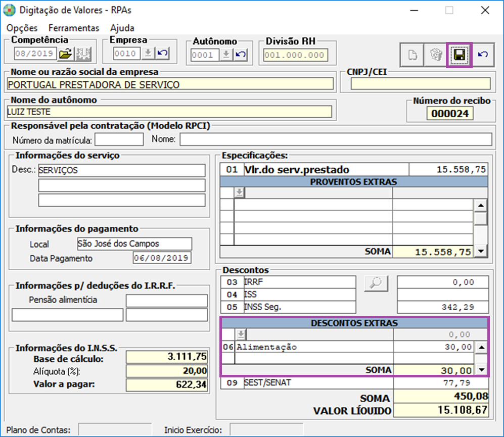Viewport: 504px width, 437px height.
Task: Open the Opções menu
Action: click(x=22, y=28)
